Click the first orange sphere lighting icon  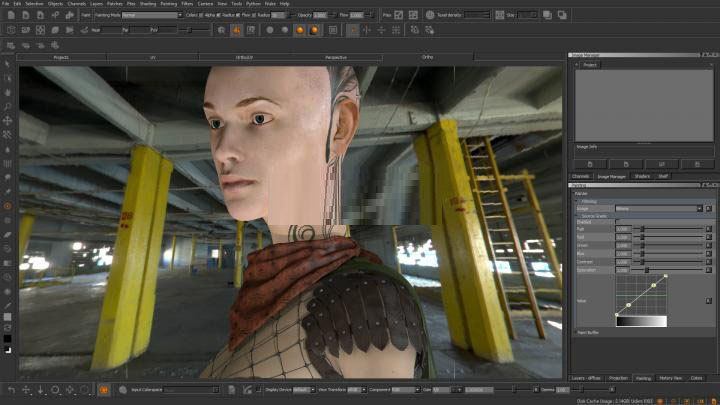pos(300,30)
